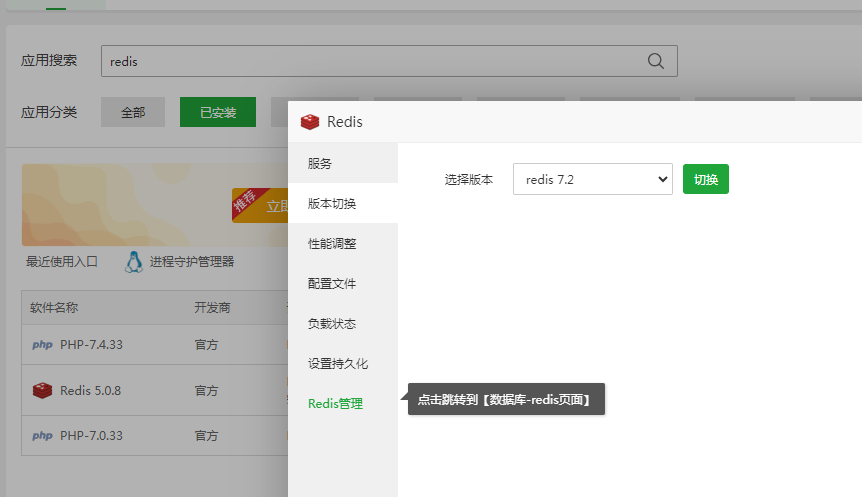
Task: Click the 开发商 column header
Action: pyautogui.click(x=212, y=307)
